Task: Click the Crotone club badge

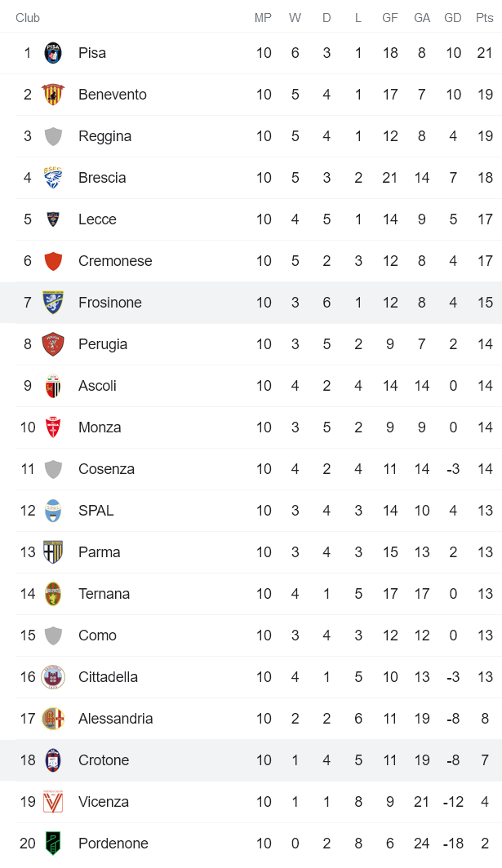Action: tap(53, 760)
